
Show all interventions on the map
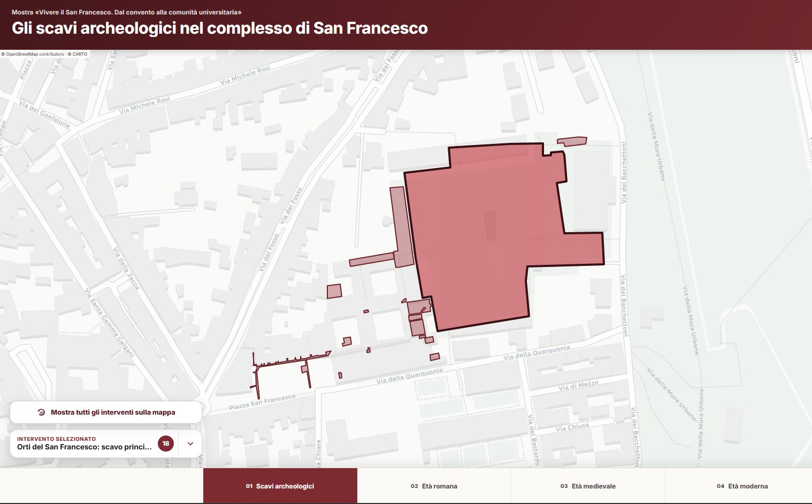point(106,413)
